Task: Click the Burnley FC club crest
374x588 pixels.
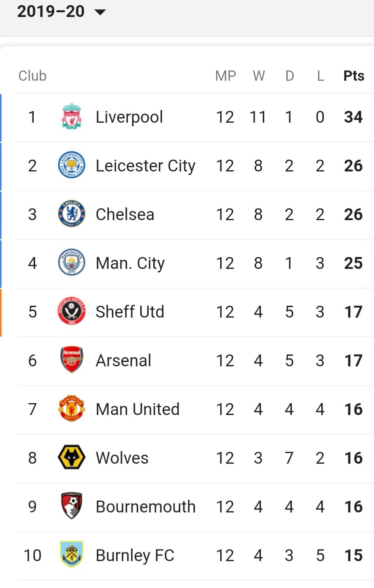Action: point(72,555)
